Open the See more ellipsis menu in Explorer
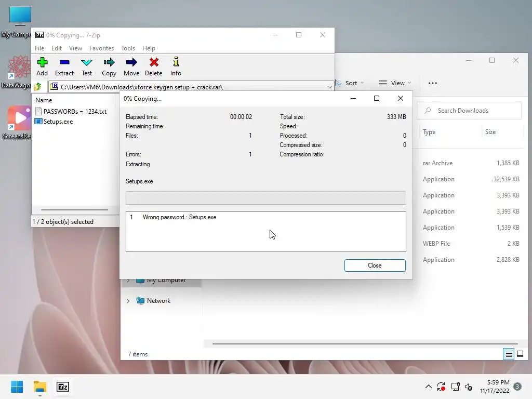The width and height of the screenshot is (532, 399). (433, 83)
